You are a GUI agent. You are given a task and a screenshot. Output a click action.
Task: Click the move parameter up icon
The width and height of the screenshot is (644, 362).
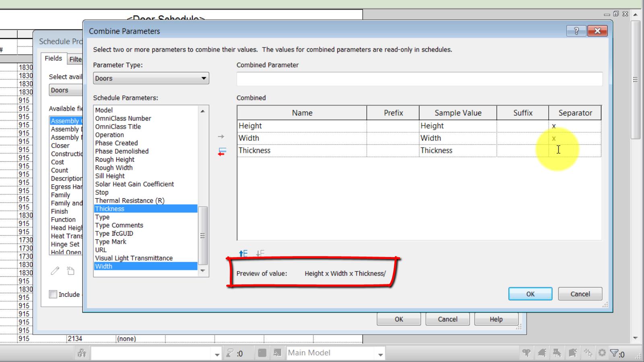click(243, 253)
